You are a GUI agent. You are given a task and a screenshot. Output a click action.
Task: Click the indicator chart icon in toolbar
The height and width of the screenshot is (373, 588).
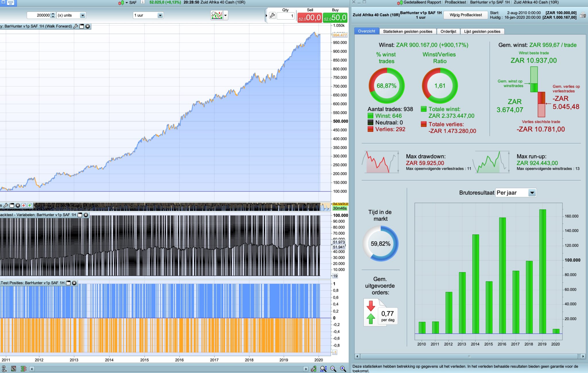click(217, 15)
